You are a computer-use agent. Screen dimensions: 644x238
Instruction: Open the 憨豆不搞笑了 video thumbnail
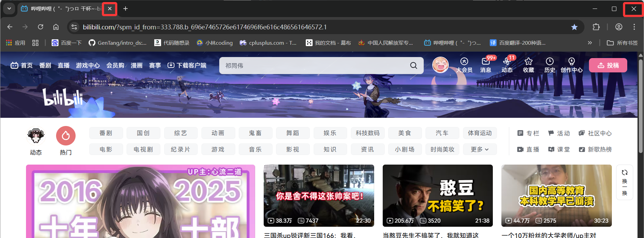438,195
